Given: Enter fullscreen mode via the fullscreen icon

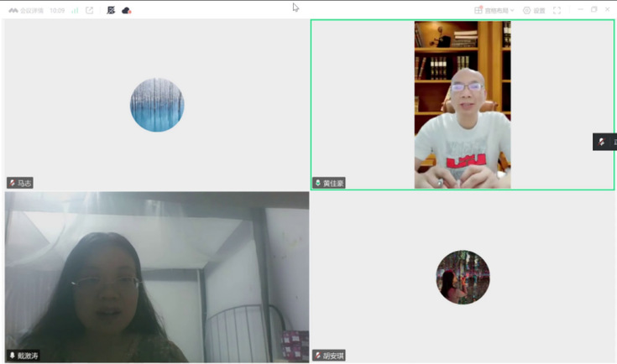Looking at the screenshot, I should click(x=557, y=11).
